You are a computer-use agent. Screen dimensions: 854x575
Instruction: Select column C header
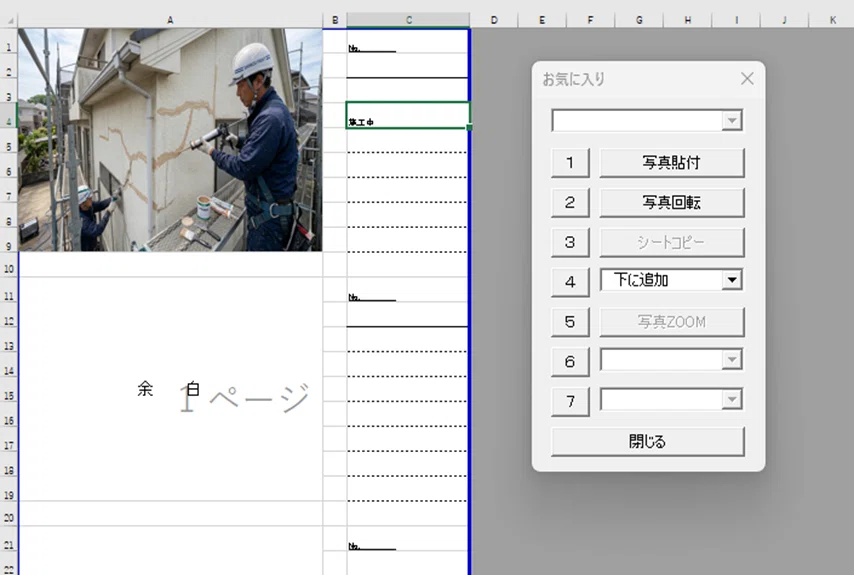408,20
